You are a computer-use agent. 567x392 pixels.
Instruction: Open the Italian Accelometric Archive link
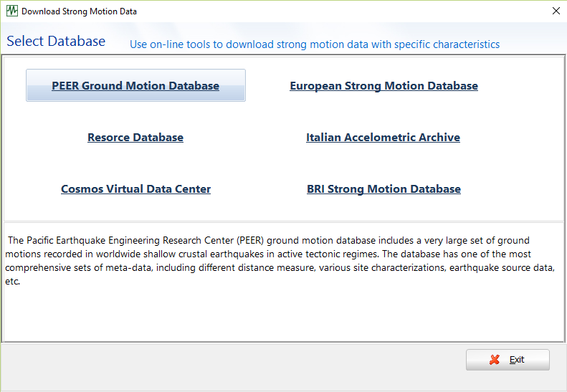coord(383,138)
